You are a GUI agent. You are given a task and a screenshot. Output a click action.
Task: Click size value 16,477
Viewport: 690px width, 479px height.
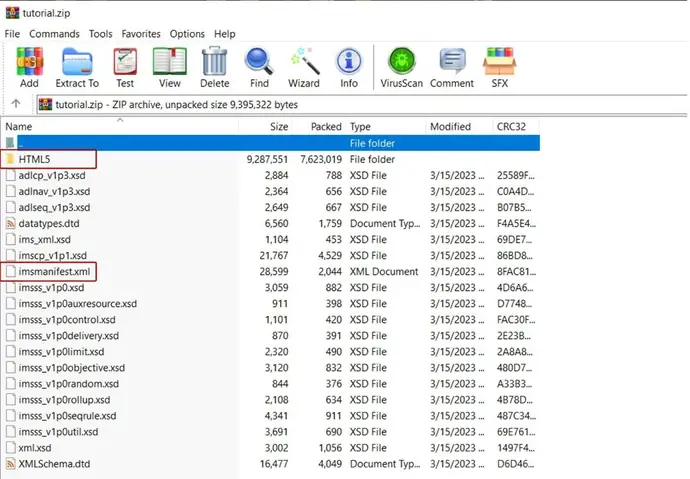click(x=274, y=464)
